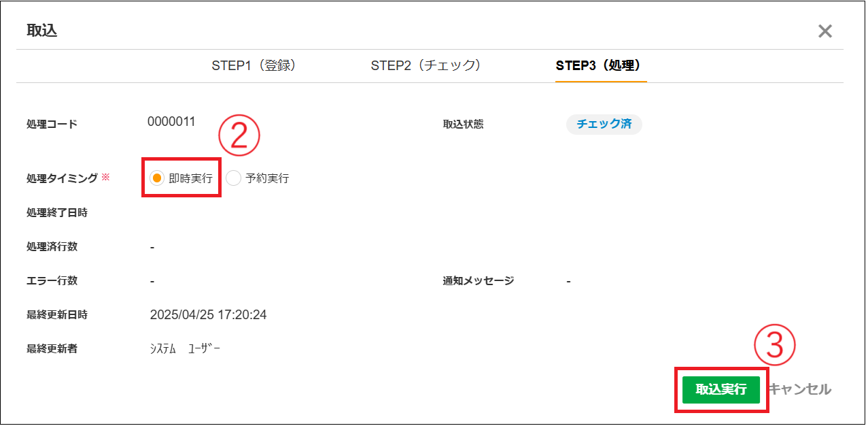The width and height of the screenshot is (868, 426).
Task: Open the STEP2（チェック） tab
Action: click(x=426, y=66)
